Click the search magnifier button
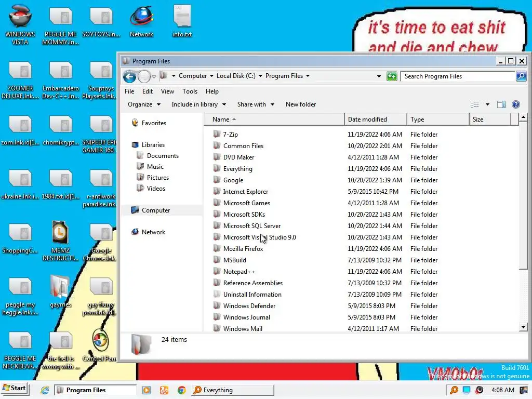 click(521, 76)
